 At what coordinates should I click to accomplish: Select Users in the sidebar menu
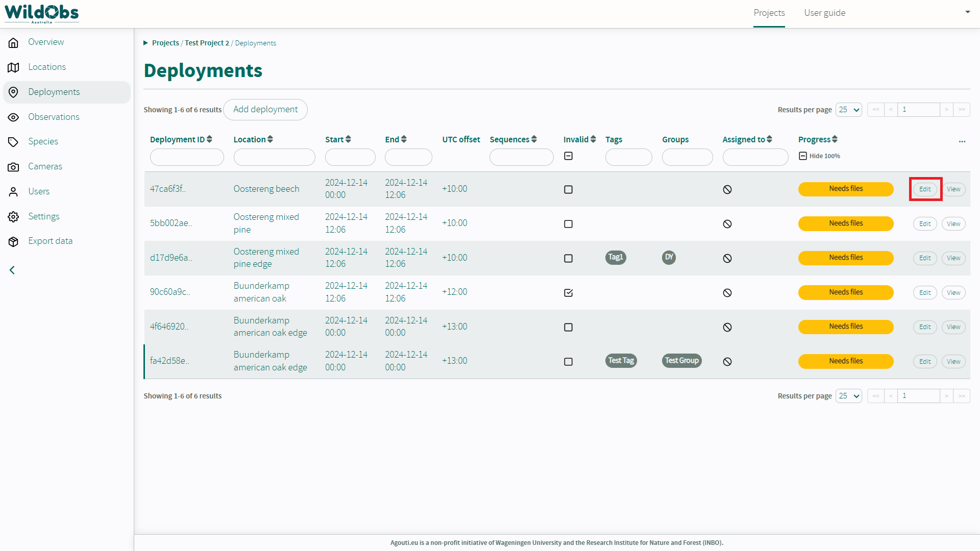click(39, 191)
